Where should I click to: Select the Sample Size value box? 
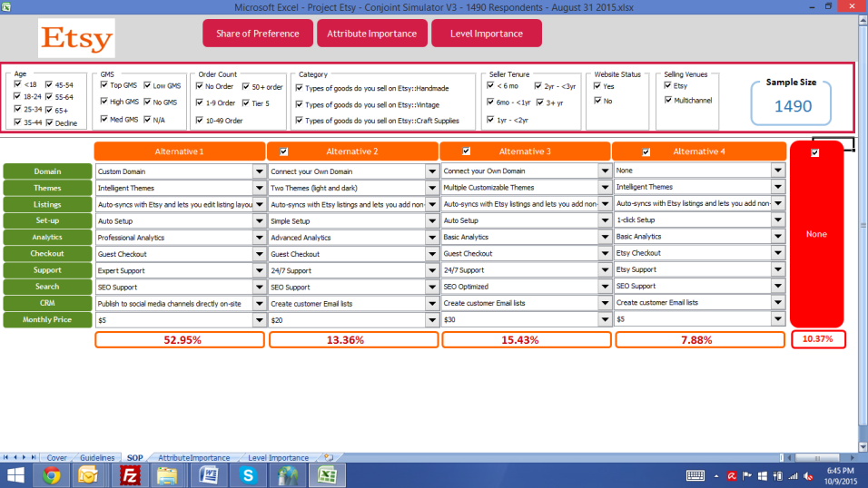(x=793, y=106)
